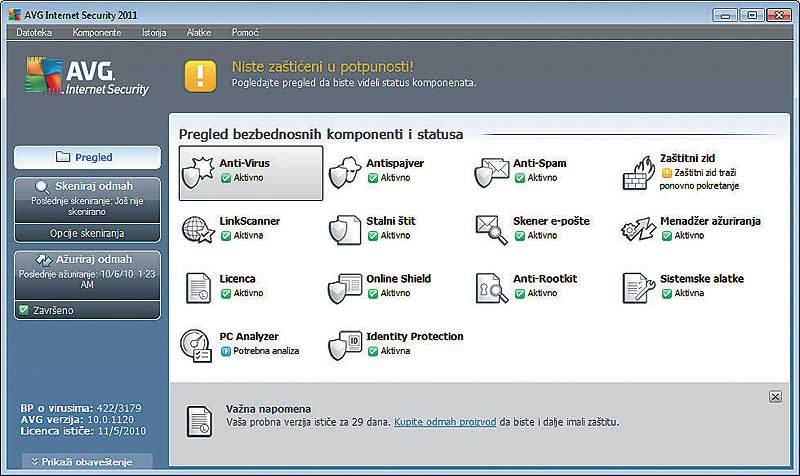Screen dimensions: 800x476
Task: Open the Zaštitni zid firewall icon
Action: 638,172
